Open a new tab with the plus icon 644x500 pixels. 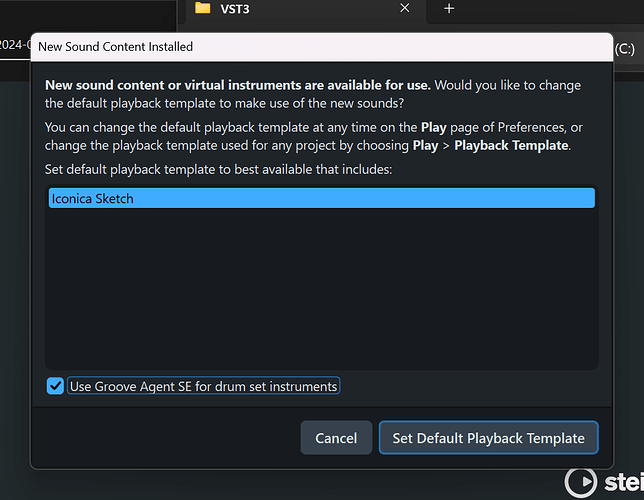449,9
